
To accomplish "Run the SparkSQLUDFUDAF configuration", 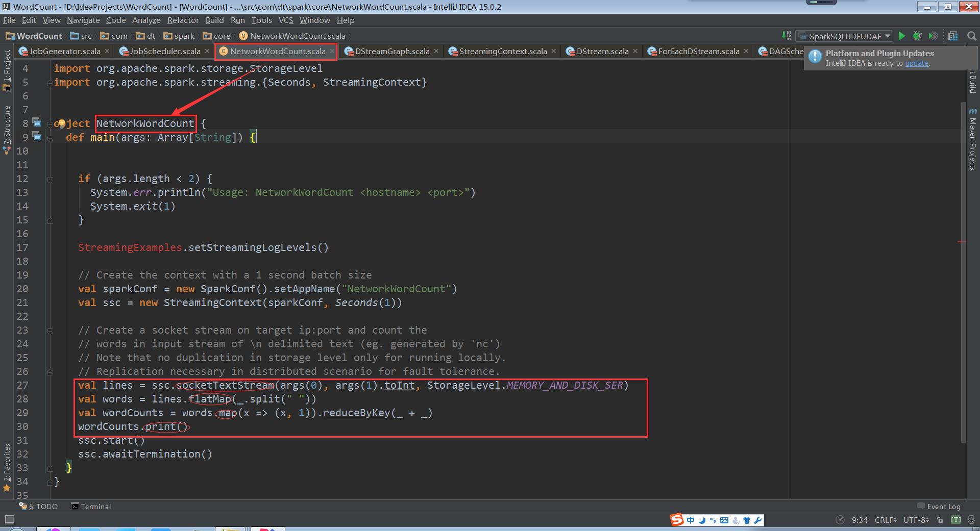I will [902, 36].
